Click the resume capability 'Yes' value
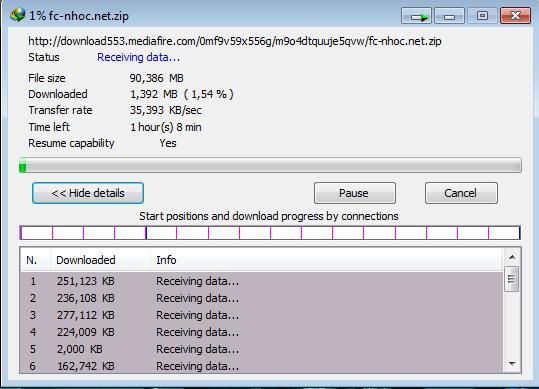 tap(168, 143)
